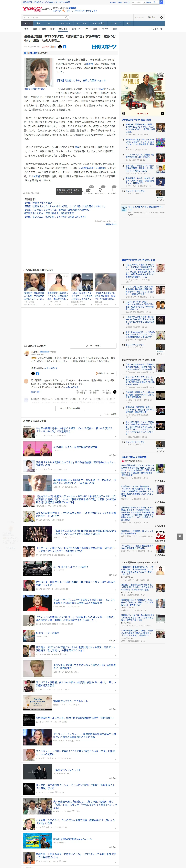Open magazine ranking item 独占スクープ SKY-HI

click(x=140, y=271)
